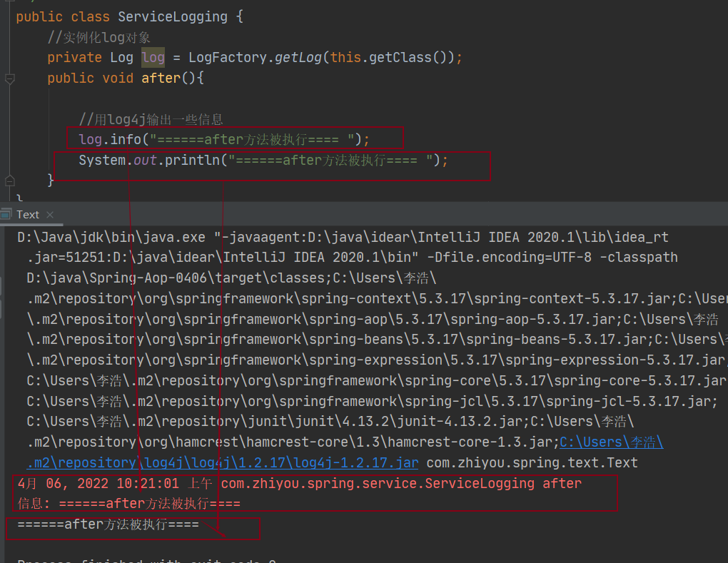The width and height of the screenshot is (728, 563).
Task: Collapse the after() method fold marker
Action: 9,78
